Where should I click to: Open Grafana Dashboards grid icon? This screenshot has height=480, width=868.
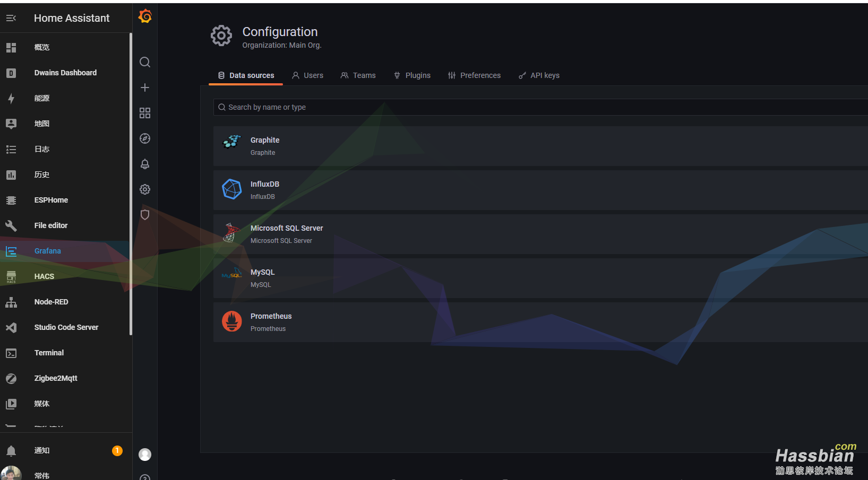click(x=145, y=113)
